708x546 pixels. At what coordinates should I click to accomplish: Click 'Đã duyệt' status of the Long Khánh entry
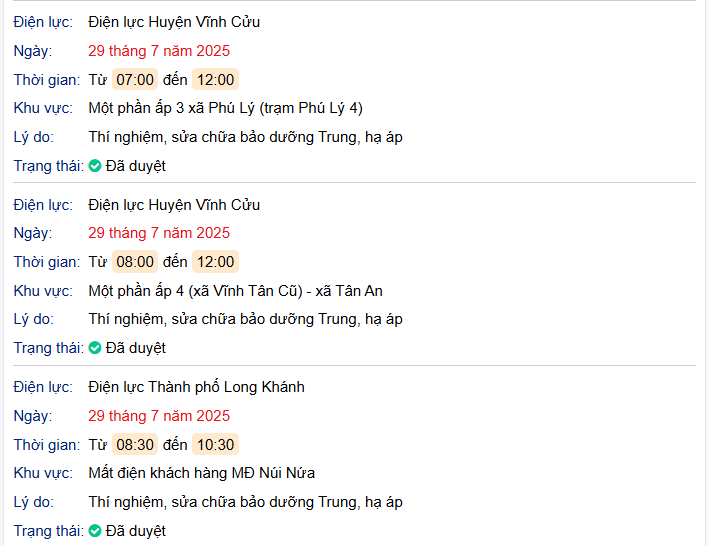click(136, 531)
